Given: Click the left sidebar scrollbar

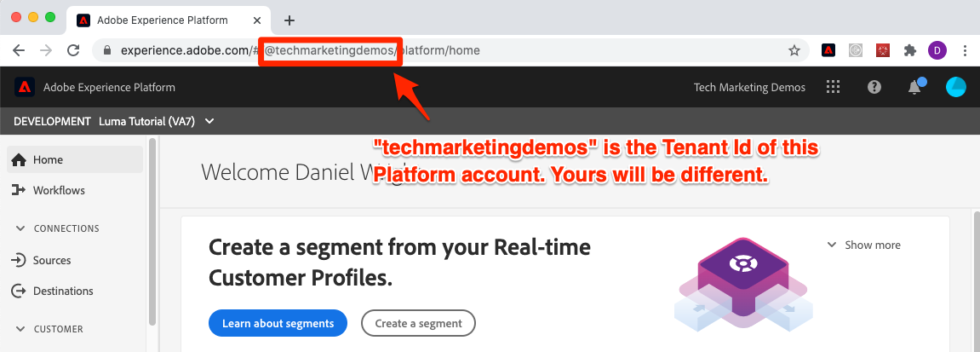Looking at the screenshot, I should [152, 231].
